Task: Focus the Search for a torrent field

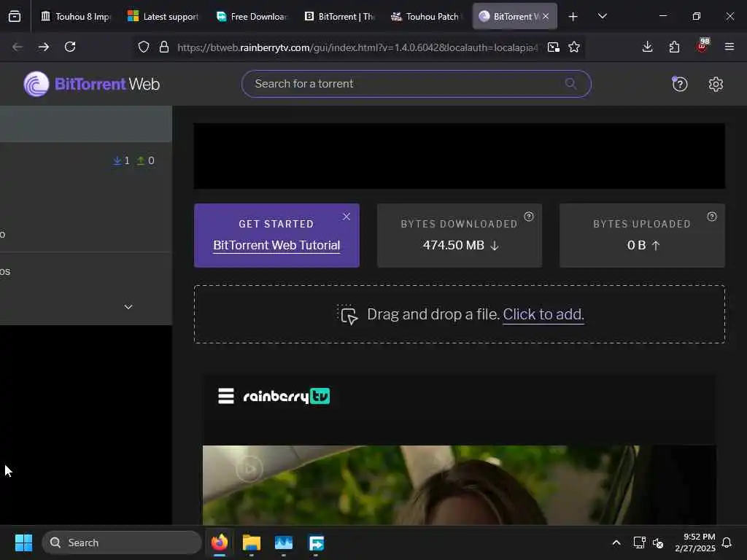Action: tap(417, 84)
